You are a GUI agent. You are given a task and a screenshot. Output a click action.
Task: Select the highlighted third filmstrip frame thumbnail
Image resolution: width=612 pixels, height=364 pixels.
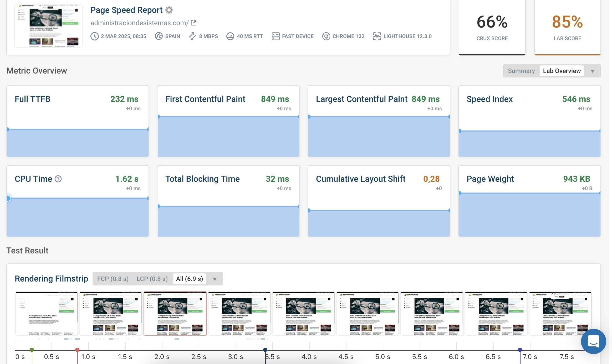tap(175, 313)
